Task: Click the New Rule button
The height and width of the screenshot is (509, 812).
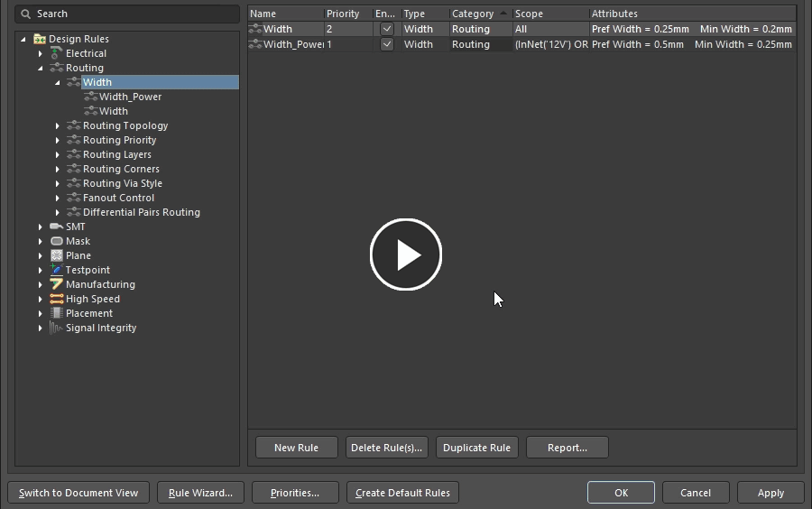Action: pyautogui.click(x=296, y=448)
